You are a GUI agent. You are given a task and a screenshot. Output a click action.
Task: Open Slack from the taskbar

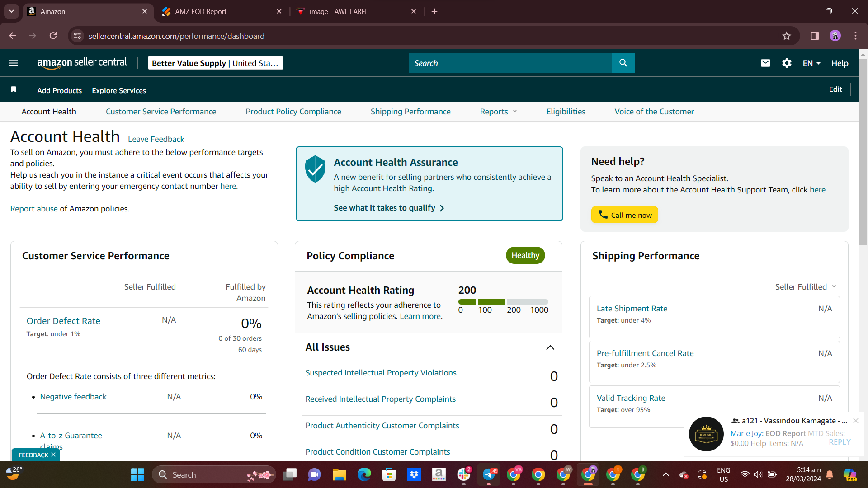tap(464, 475)
